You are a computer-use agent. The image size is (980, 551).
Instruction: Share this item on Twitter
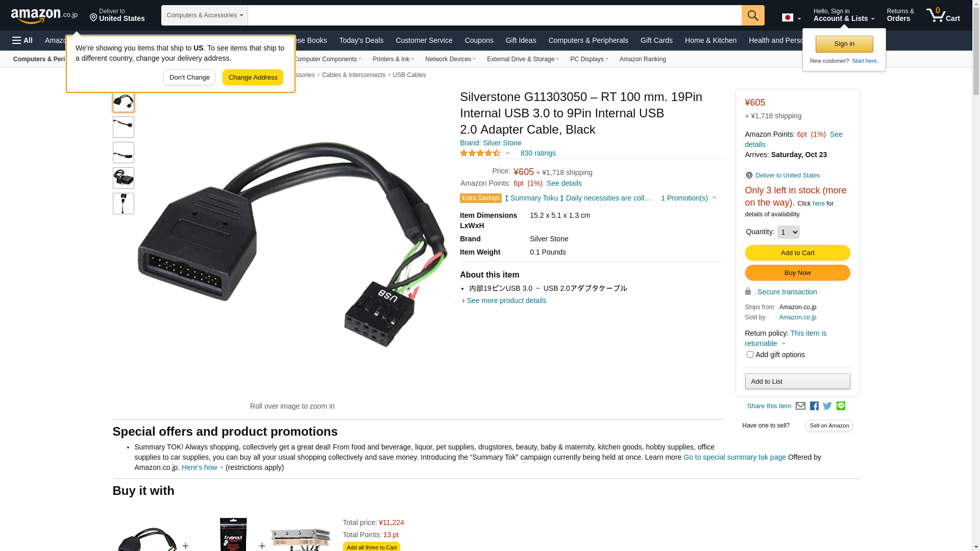[827, 406]
